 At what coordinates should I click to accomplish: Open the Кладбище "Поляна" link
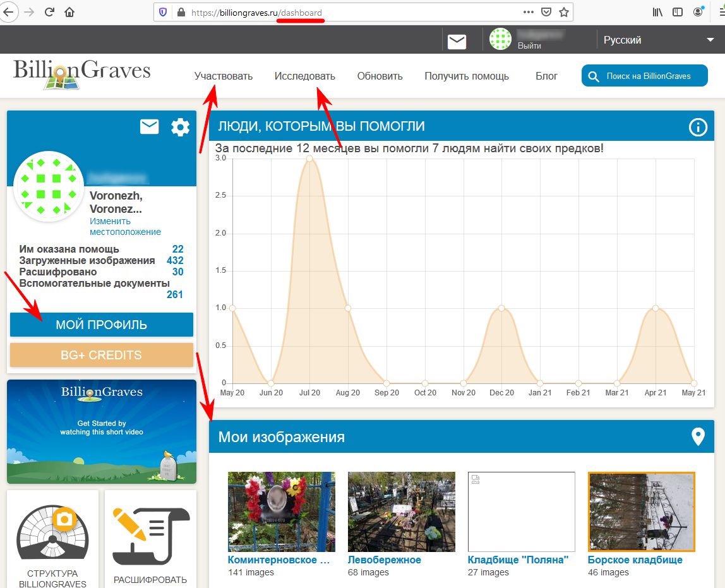518,560
